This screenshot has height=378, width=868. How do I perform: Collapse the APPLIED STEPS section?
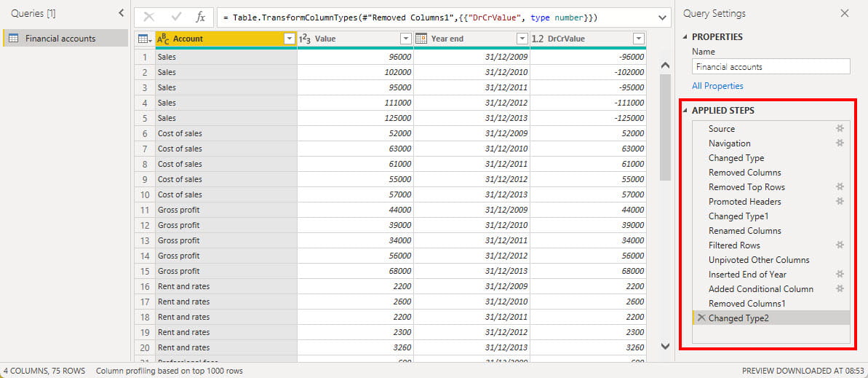coord(685,111)
